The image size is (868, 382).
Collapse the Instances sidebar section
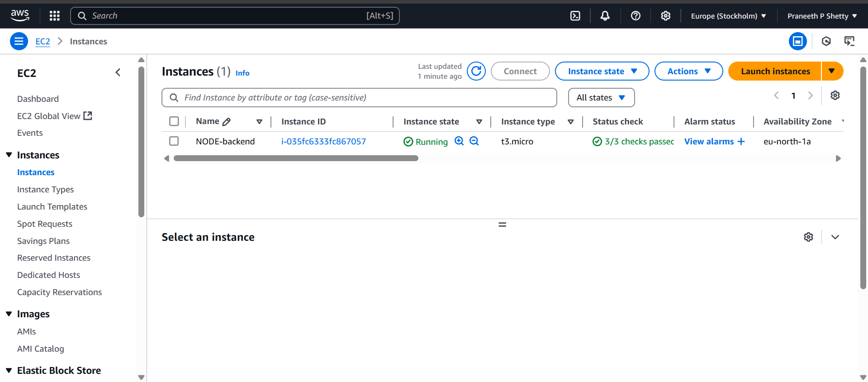point(9,155)
